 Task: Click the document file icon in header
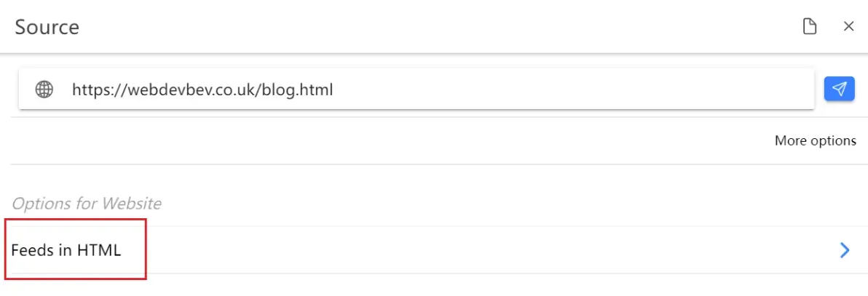point(810,27)
